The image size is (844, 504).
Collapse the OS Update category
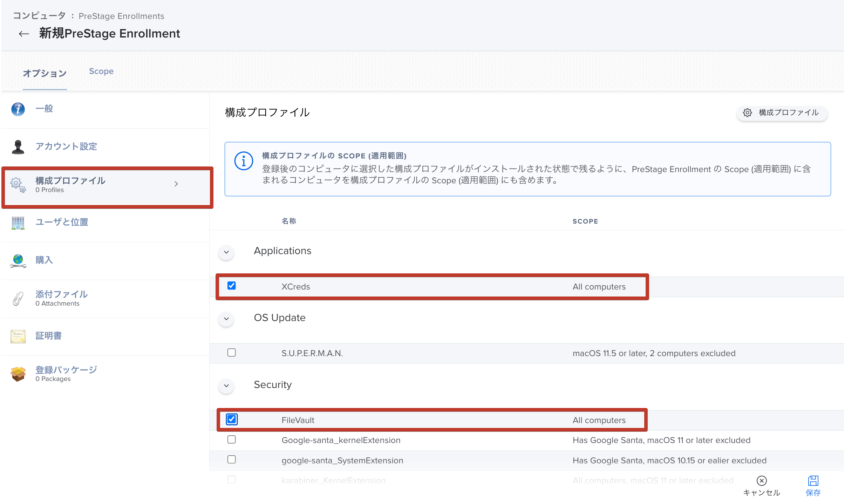coord(226,319)
